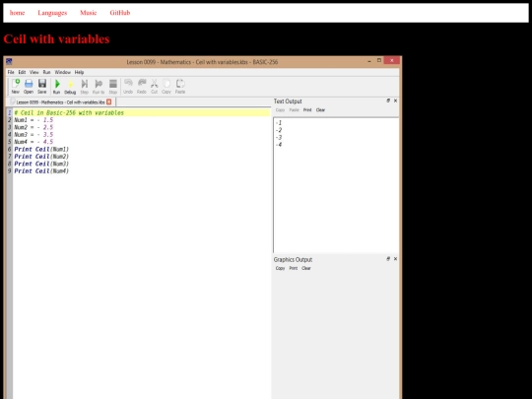Open the Window menu

tap(63, 72)
